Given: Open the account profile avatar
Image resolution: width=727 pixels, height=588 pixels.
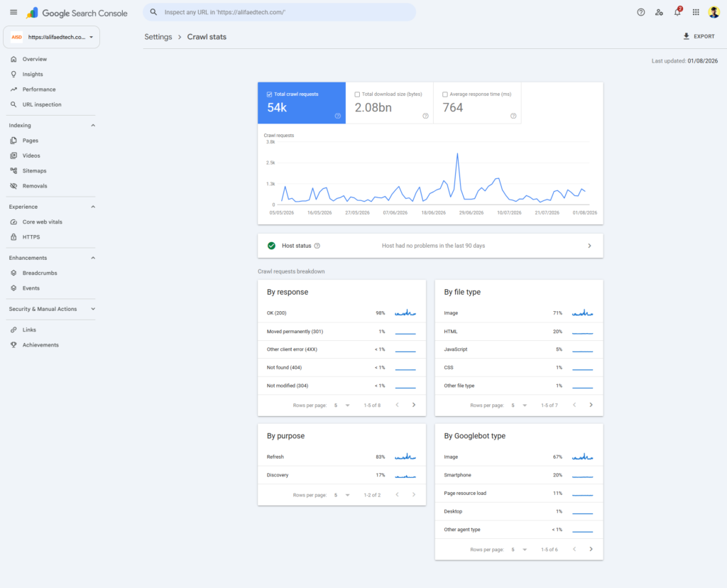Looking at the screenshot, I should [x=714, y=12].
